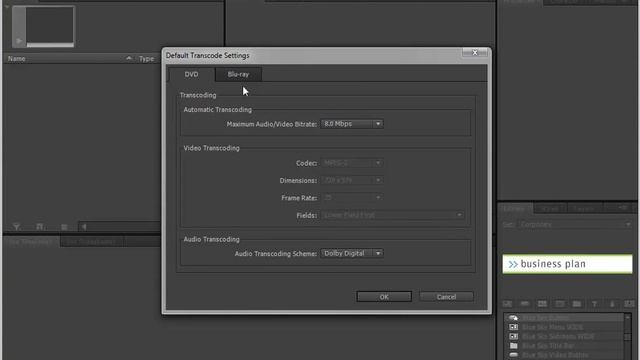Collapse the Project preview disclosure triangle
The width and height of the screenshot is (640, 360).
(7, 7)
